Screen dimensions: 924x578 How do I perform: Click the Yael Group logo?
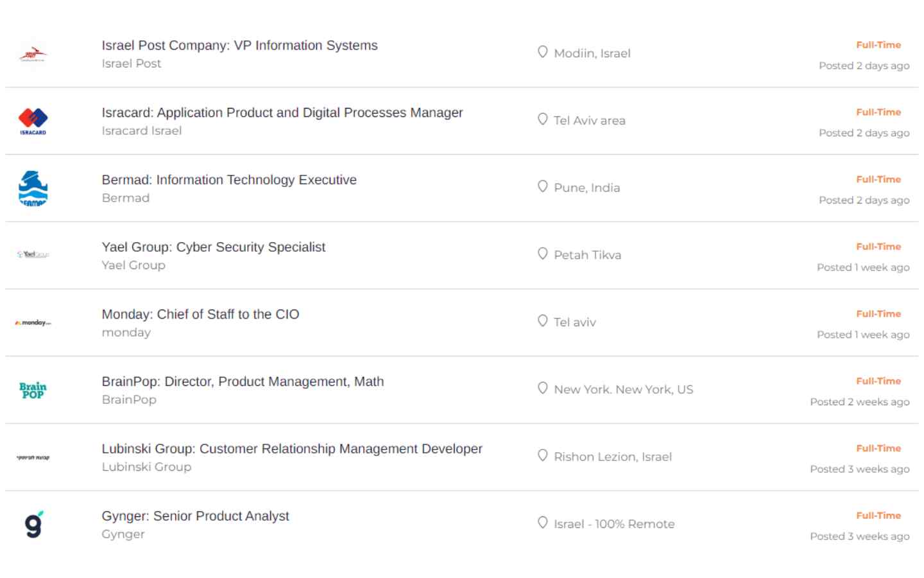(x=33, y=255)
